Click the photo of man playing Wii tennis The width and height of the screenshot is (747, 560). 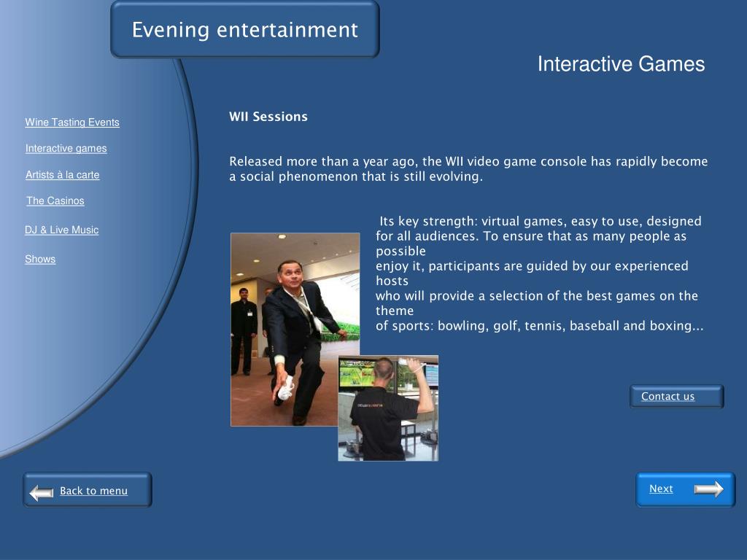388,408
